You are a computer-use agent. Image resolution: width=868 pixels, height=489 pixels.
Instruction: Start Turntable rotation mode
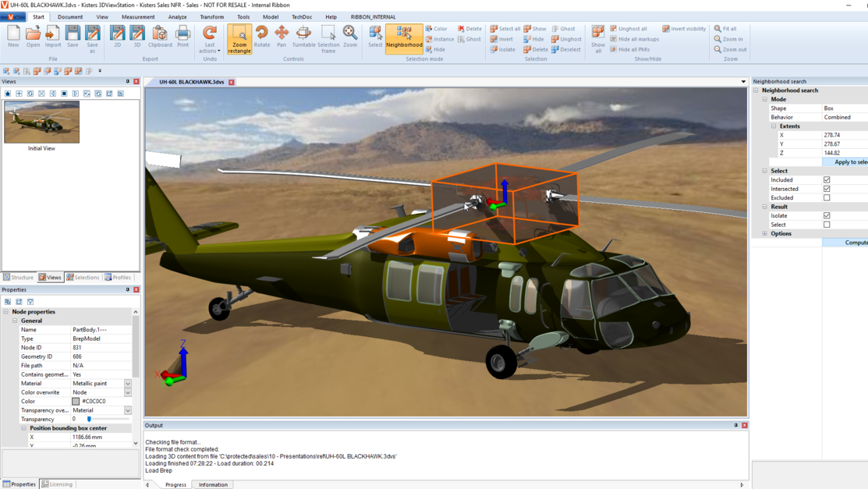(x=304, y=37)
